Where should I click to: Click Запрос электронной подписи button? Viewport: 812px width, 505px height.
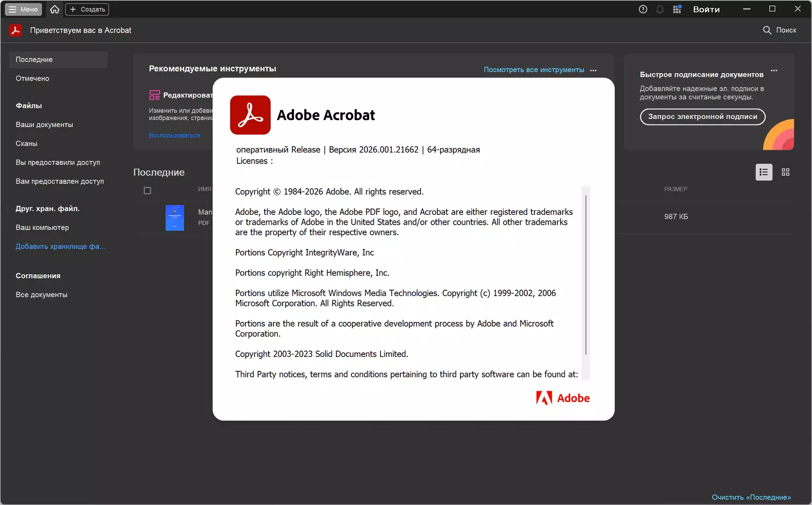(x=703, y=117)
